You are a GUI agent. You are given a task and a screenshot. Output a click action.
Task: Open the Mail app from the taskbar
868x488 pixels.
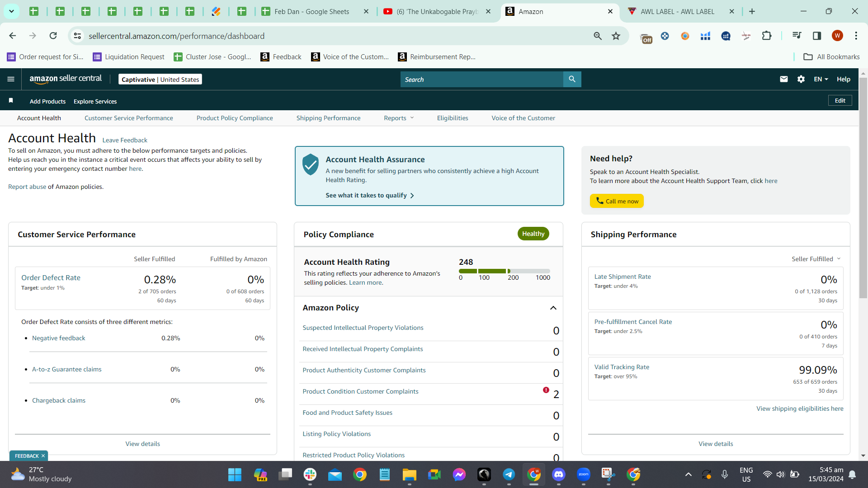coord(335,474)
